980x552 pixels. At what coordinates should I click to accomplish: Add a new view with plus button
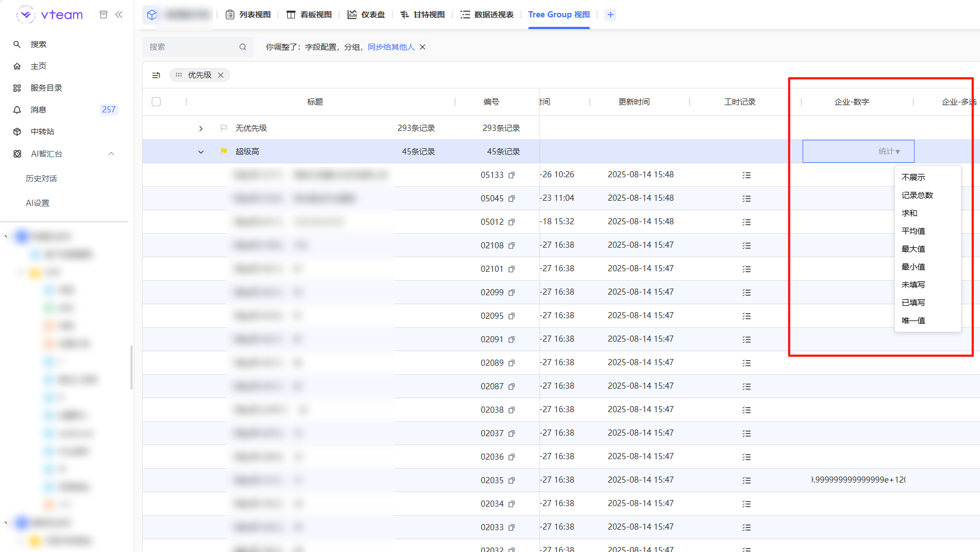(611, 15)
